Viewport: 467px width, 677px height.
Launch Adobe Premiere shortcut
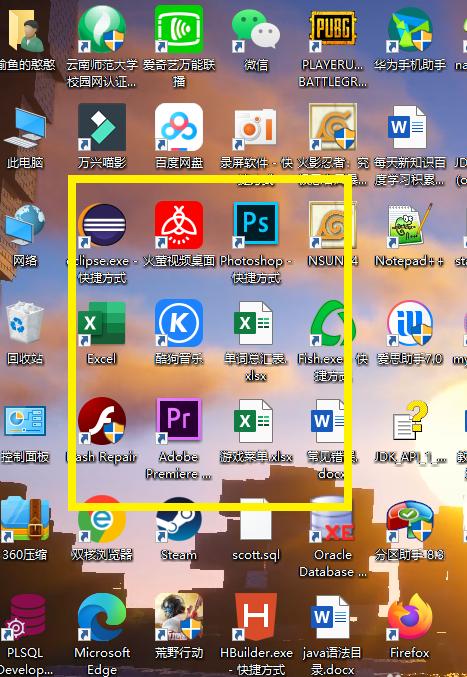[179, 420]
